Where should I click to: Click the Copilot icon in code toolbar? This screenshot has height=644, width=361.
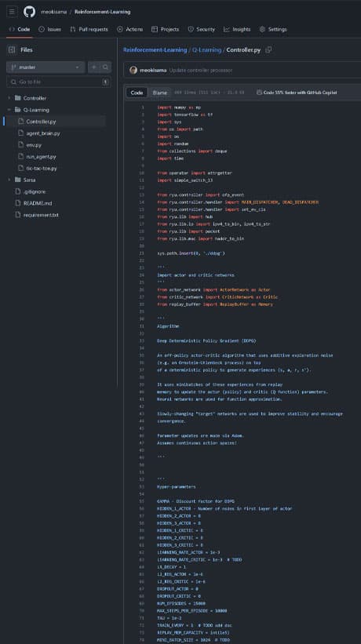259,93
